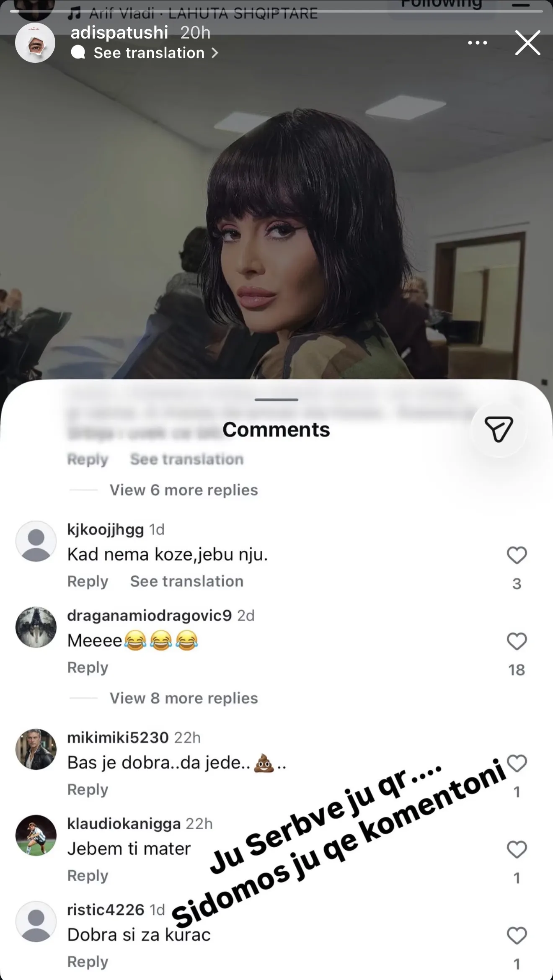
Task: Close the story with the X icon
Action: pos(527,43)
